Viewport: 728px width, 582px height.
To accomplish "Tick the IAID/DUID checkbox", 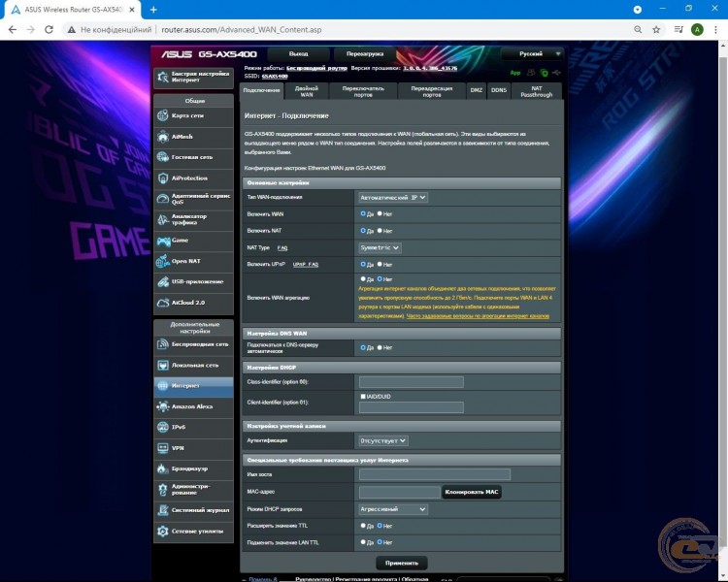I will (363, 397).
